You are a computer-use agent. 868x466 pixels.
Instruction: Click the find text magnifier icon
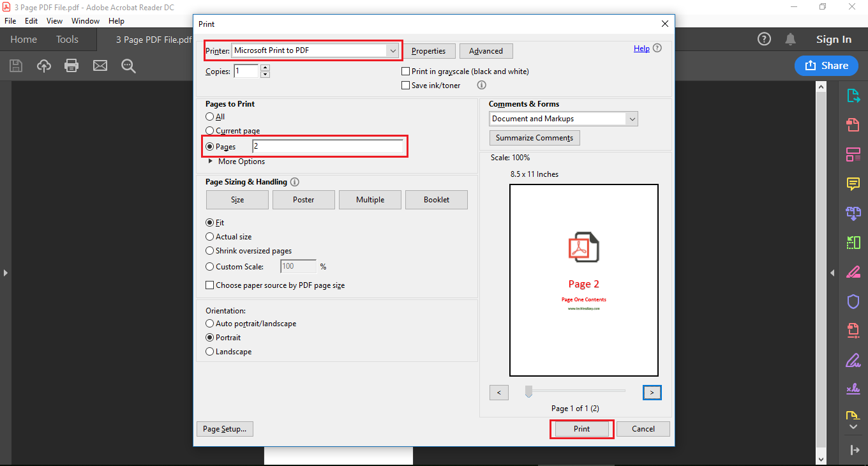coord(129,66)
